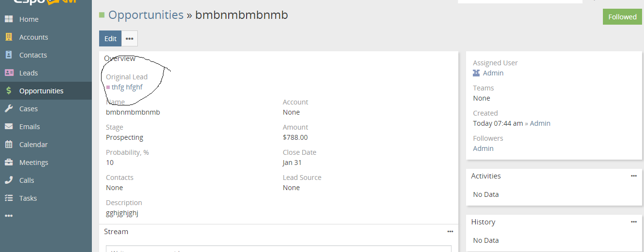This screenshot has width=644, height=252.
Task: Select Opportunities in the sidebar menu
Action: coord(41,91)
